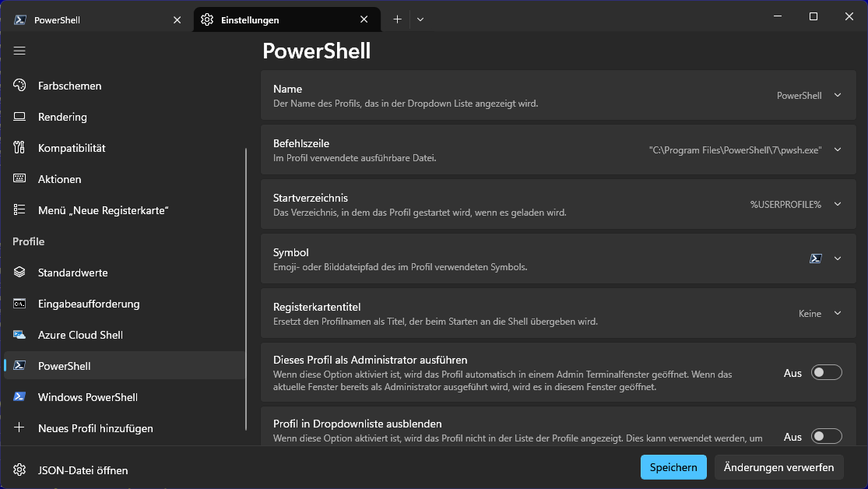The height and width of the screenshot is (489, 868).
Task: Select Windows PowerShell profile
Action: point(125,396)
